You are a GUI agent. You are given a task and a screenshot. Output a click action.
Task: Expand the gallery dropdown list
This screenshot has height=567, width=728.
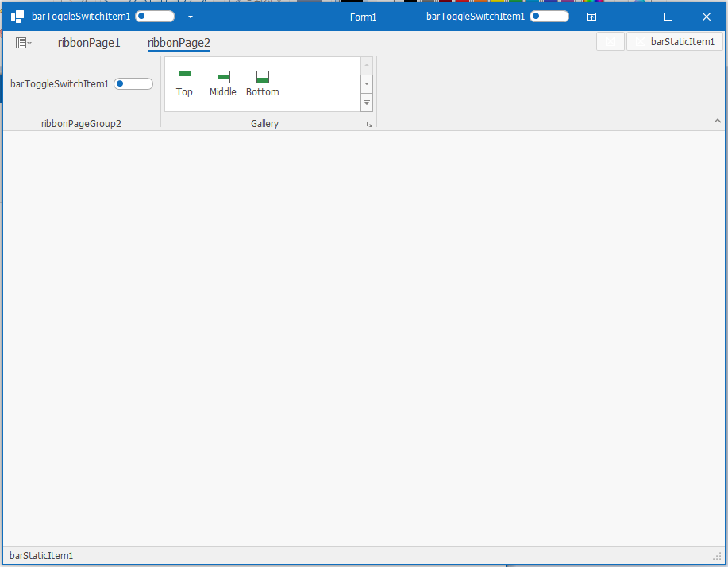[x=367, y=102]
